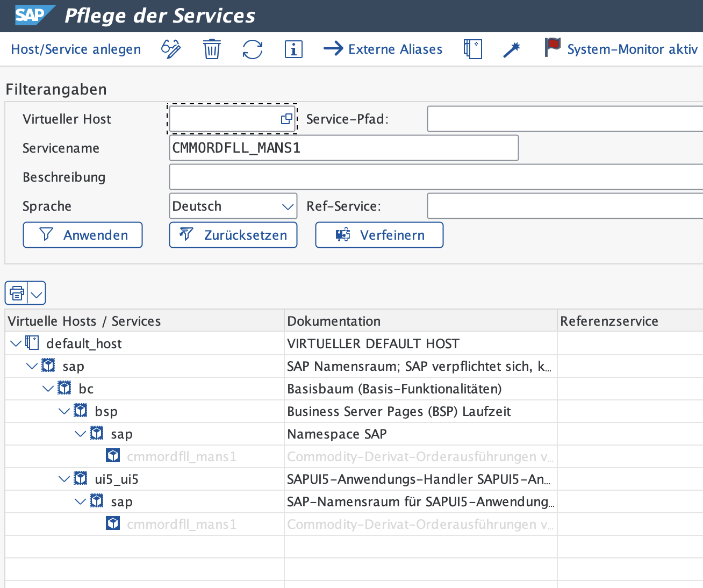The height and width of the screenshot is (588, 703).
Task: Click icon of cmmordfll_mans1 under ui5_ui5
Action: click(x=113, y=524)
